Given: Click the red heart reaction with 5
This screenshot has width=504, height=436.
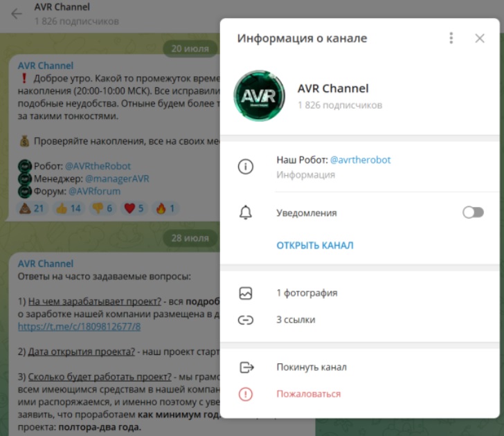Looking at the screenshot, I should click(134, 208).
